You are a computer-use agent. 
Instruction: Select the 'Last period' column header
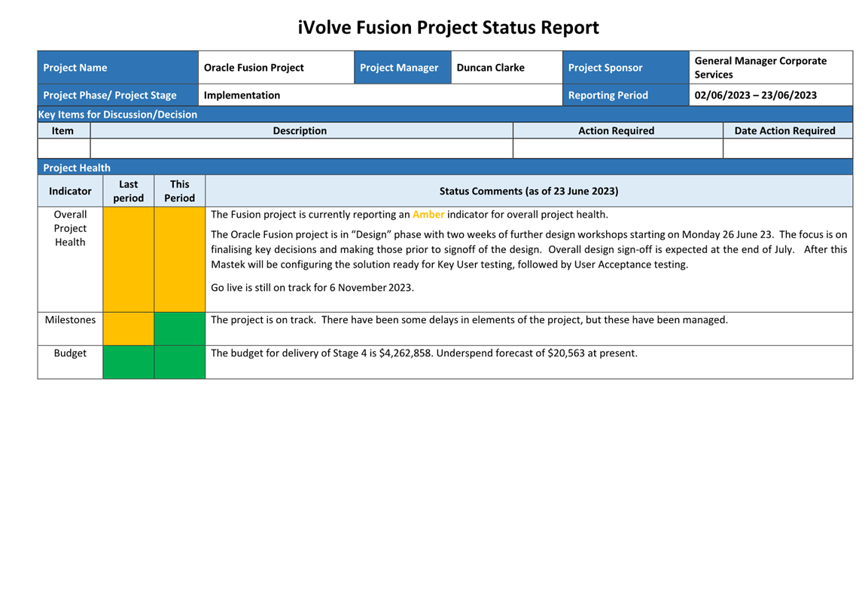tap(129, 191)
